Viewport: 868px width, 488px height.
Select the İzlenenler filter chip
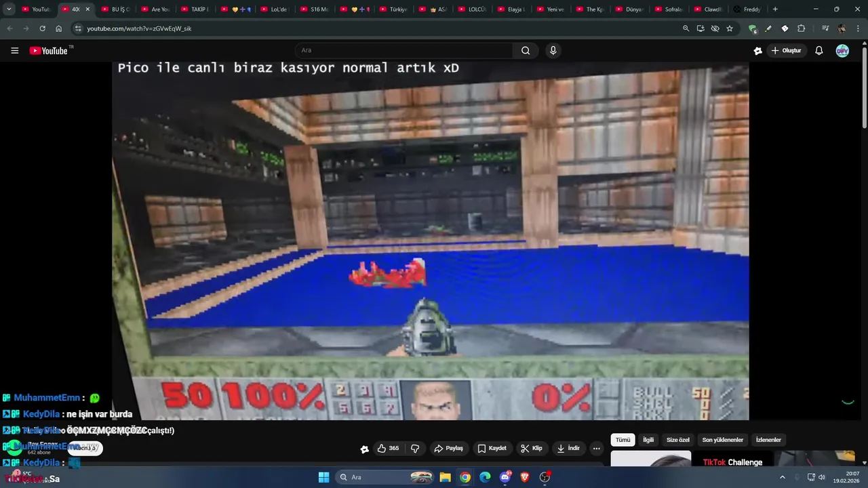[768, 440]
